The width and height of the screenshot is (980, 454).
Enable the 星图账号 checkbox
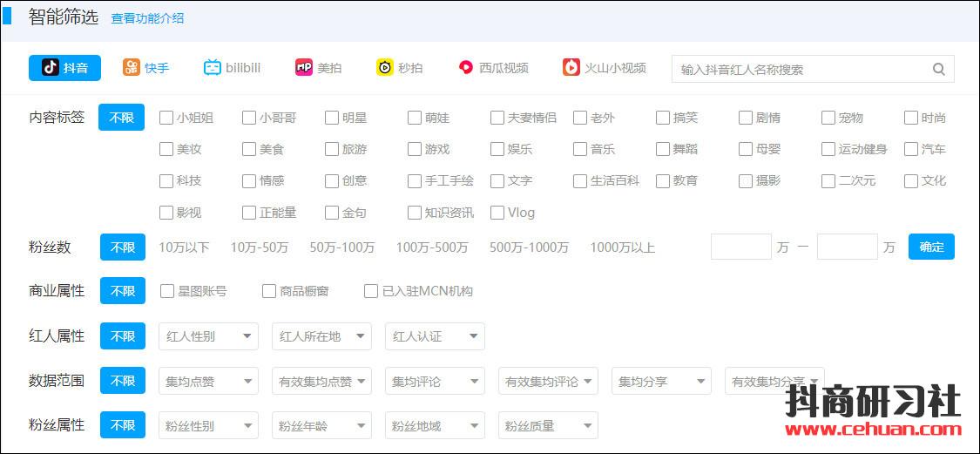point(167,291)
